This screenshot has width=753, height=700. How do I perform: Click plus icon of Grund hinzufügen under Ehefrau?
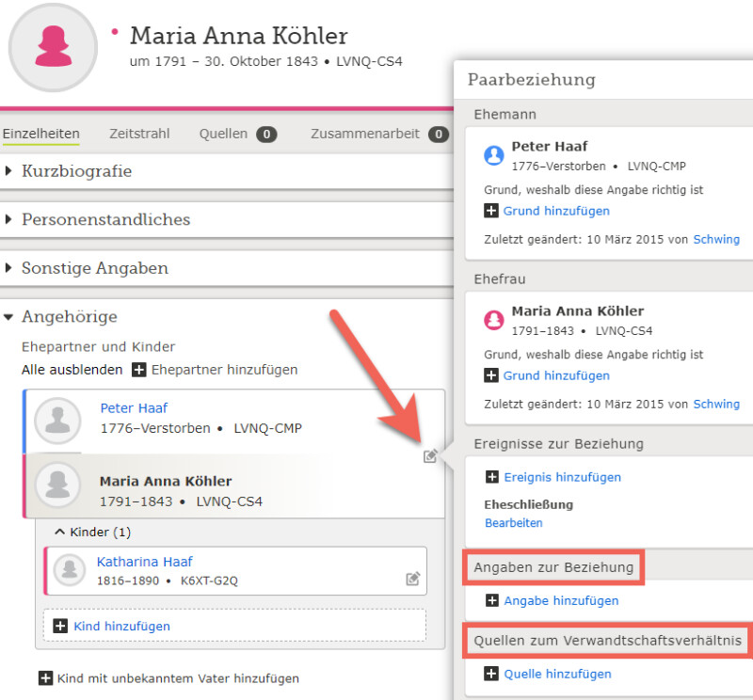click(490, 375)
